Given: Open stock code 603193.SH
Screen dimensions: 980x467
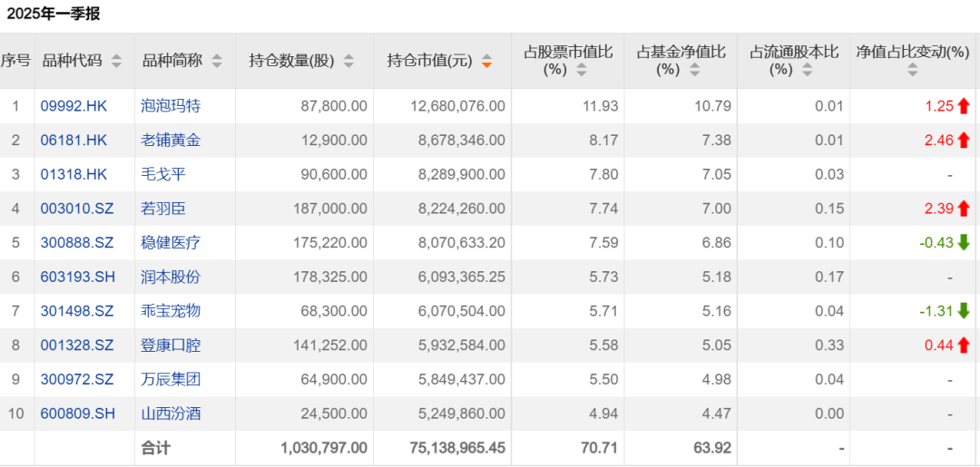Looking at the screenshot, I should tap(78, 277).
